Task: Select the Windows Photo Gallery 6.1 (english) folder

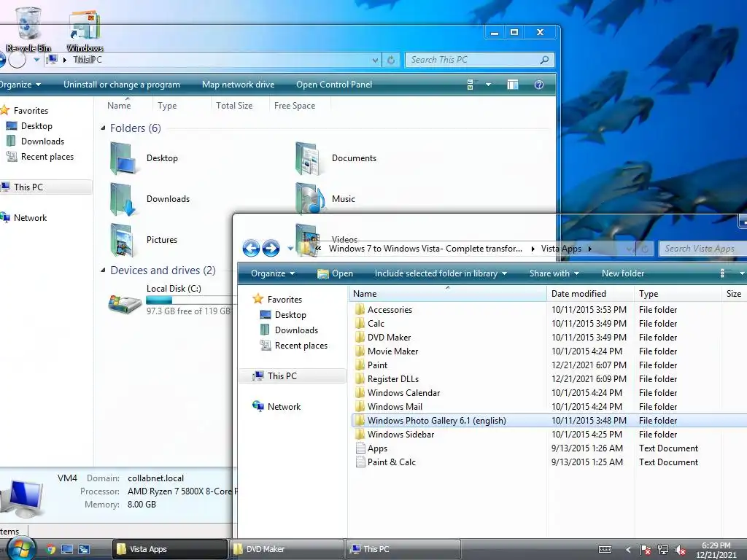Action: point(548,421)
